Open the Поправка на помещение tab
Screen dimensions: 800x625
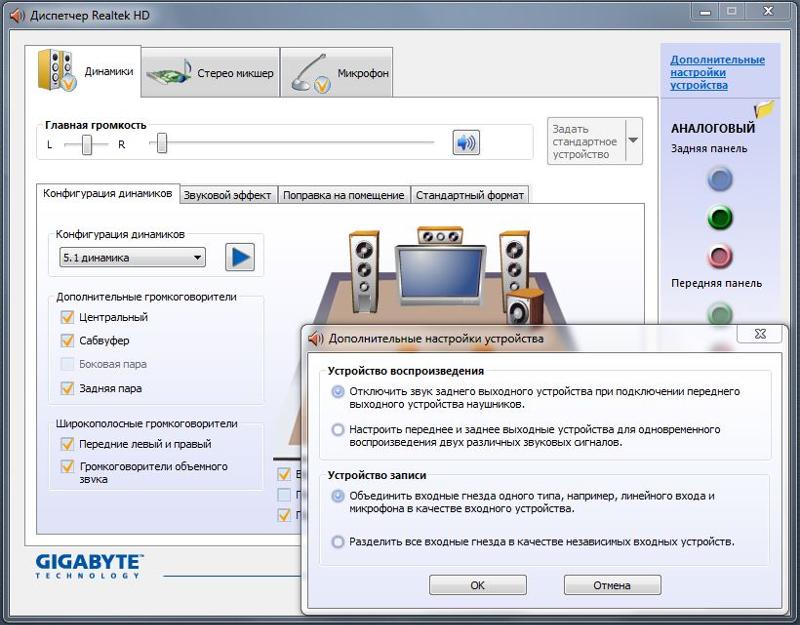[343, 195]
